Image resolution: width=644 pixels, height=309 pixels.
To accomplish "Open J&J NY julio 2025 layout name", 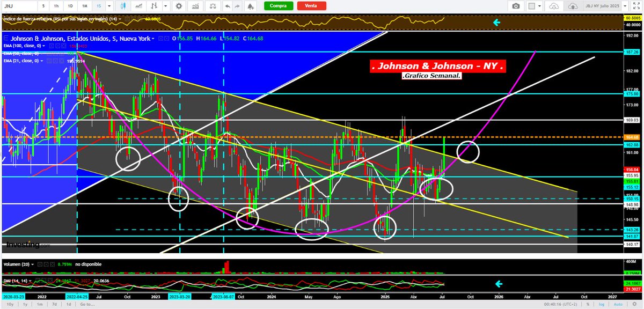I will (603, 6).
